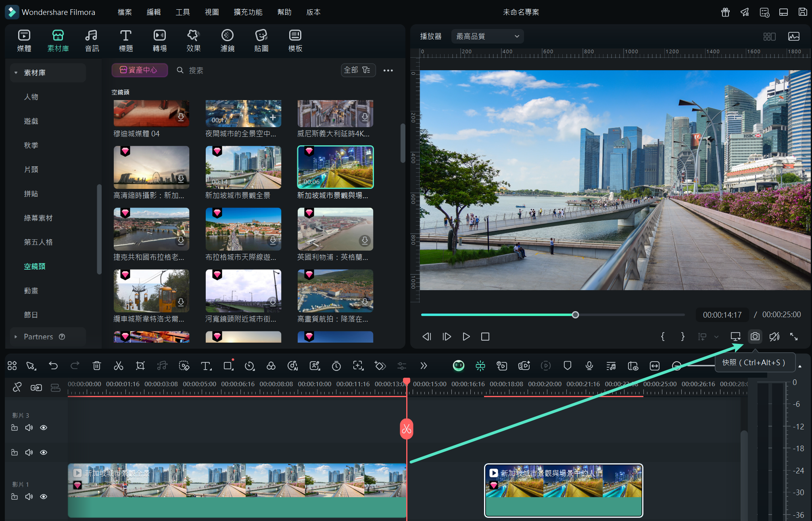Click the fullscreen preview icon
This screenshot has width=812, height=521.
pyautogui.click(x=793, y=337)
